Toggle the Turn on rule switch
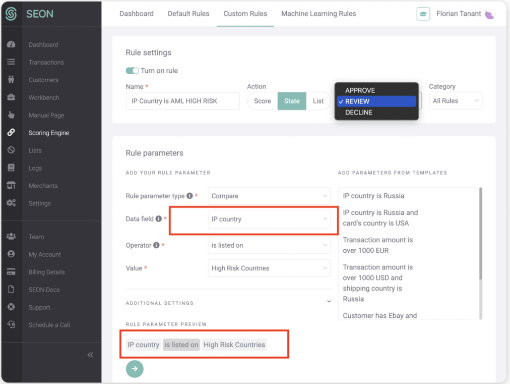Screen dimensions: 510x384 click(132, 71)
